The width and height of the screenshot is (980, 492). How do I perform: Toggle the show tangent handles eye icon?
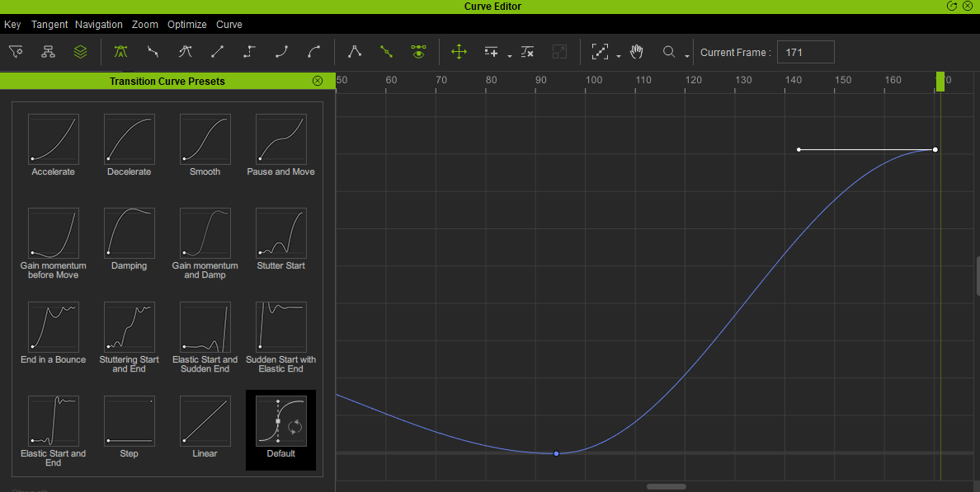coord(419,52)
